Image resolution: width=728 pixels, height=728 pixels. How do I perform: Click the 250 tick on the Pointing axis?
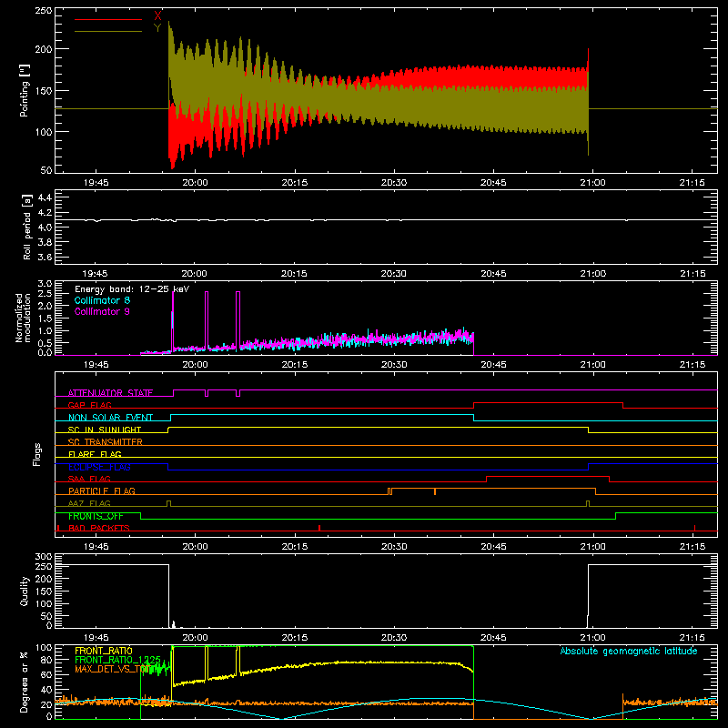click(43, 11)
